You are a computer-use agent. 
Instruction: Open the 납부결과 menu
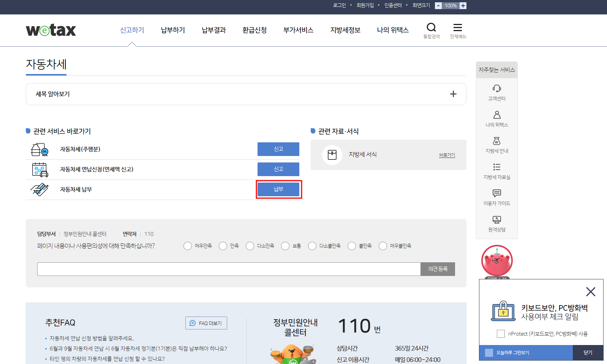pyautogui.click(x=214, y=30)
